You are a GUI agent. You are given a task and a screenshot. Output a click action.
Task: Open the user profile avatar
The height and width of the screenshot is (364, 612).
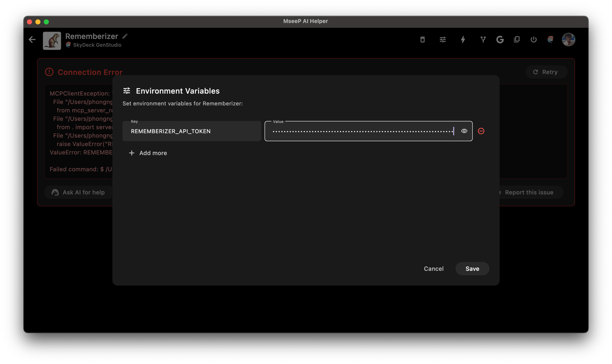pos(569,39)
